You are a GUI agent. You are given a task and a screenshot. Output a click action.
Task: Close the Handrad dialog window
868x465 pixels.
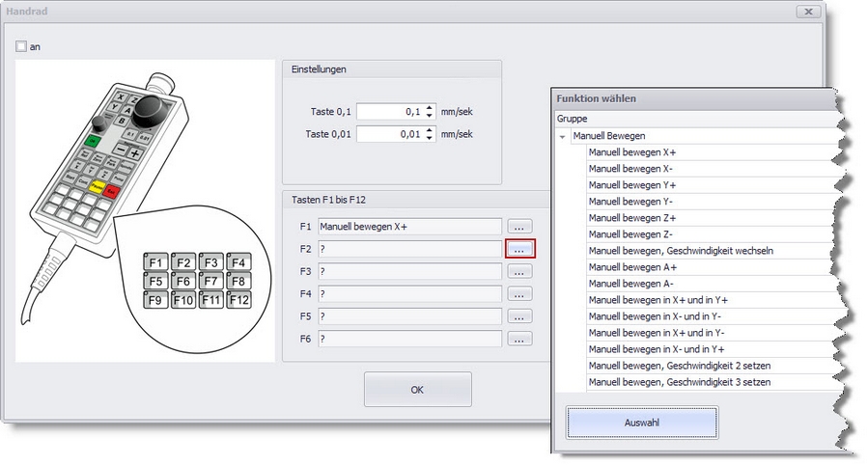coord(807,12)
